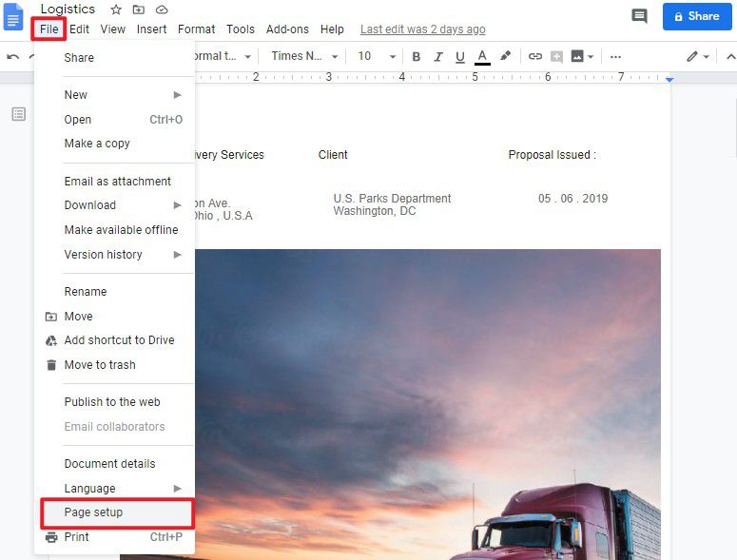The width and height of the screenshot is (737, 560).
Task: Open the Times New Roman font dropdown
Action: 304,56
